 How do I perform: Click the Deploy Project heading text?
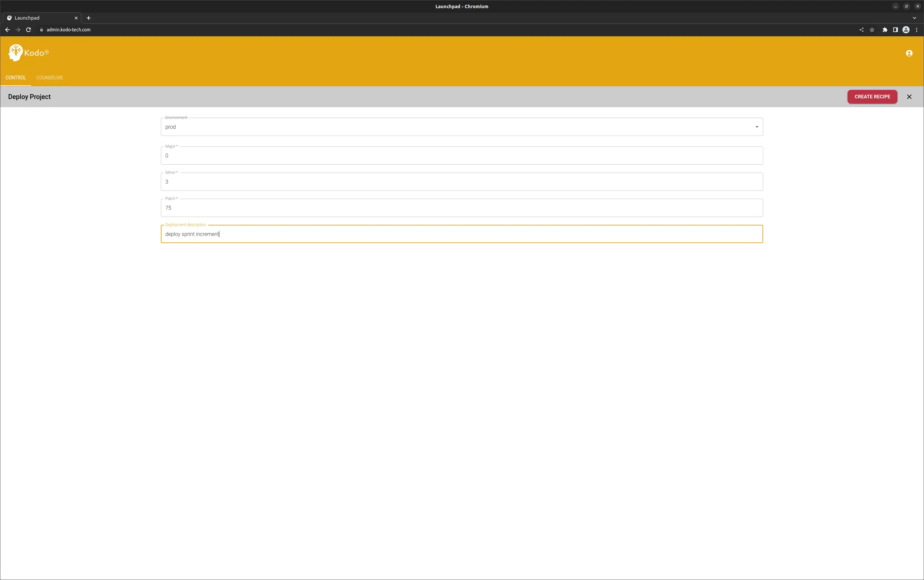(x=29, y=97)
